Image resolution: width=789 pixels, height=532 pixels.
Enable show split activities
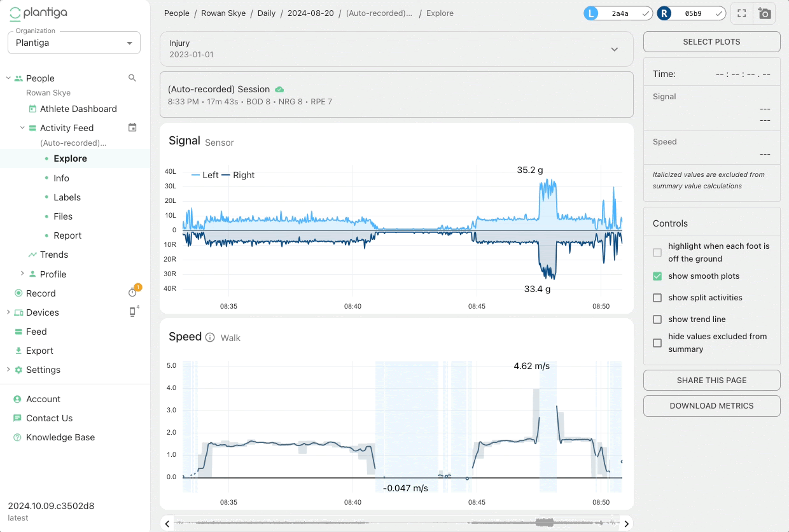tap(657, 298)
